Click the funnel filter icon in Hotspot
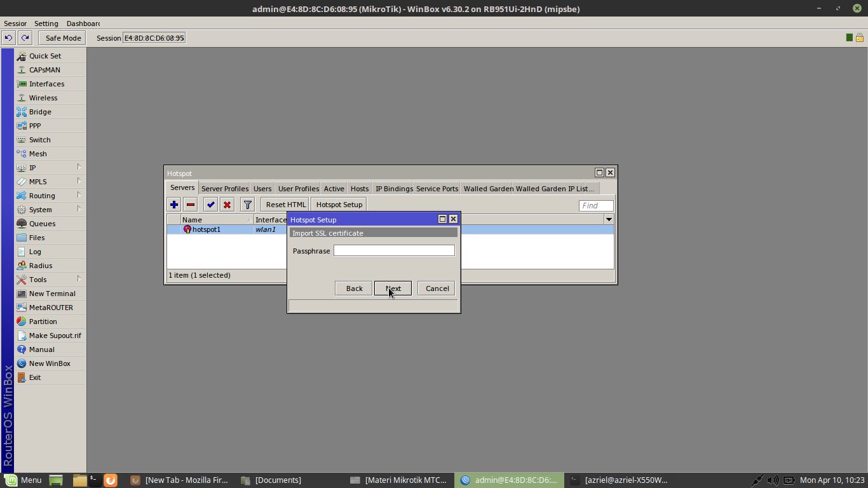Screen dimensions: 868x488 click(x=248, y=205)
